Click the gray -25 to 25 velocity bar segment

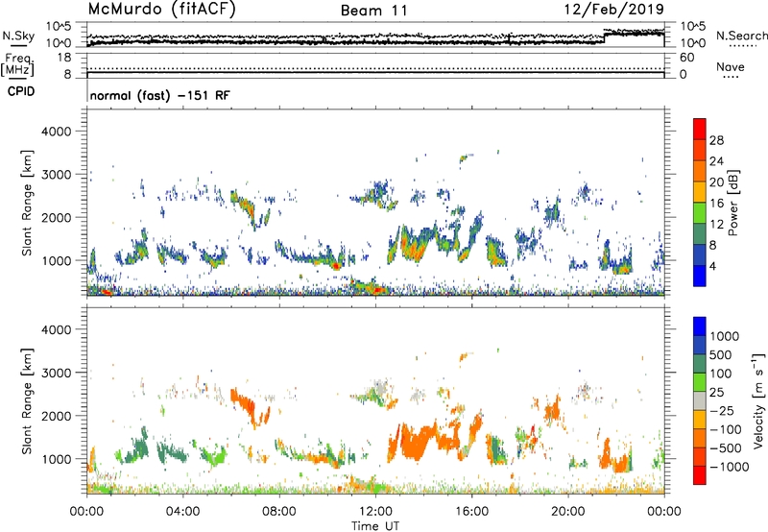point(700,401)
